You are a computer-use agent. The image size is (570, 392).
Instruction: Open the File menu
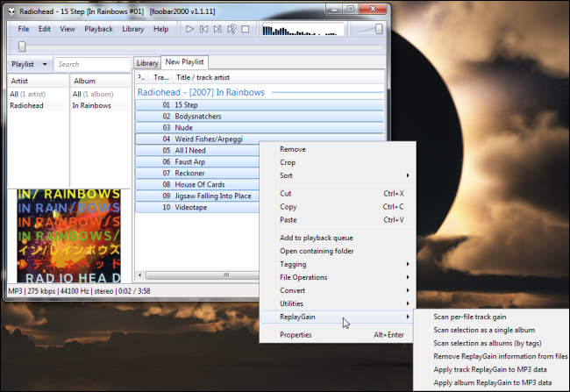click(x=24, y=29)
